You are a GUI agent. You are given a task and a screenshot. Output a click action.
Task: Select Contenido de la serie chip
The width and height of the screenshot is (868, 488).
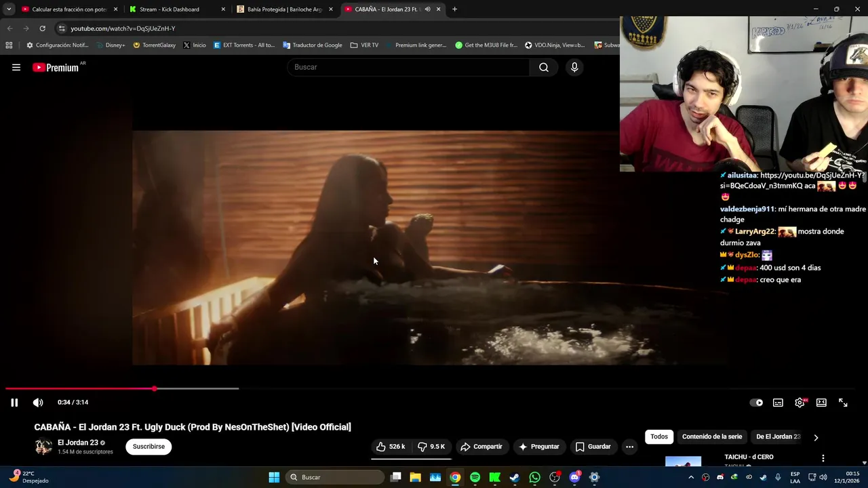(x=712, y=436)
